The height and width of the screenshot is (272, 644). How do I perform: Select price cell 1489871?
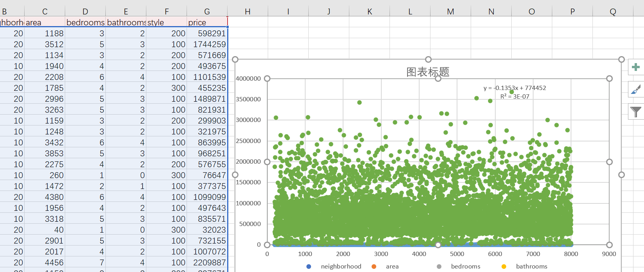[207, 99]
